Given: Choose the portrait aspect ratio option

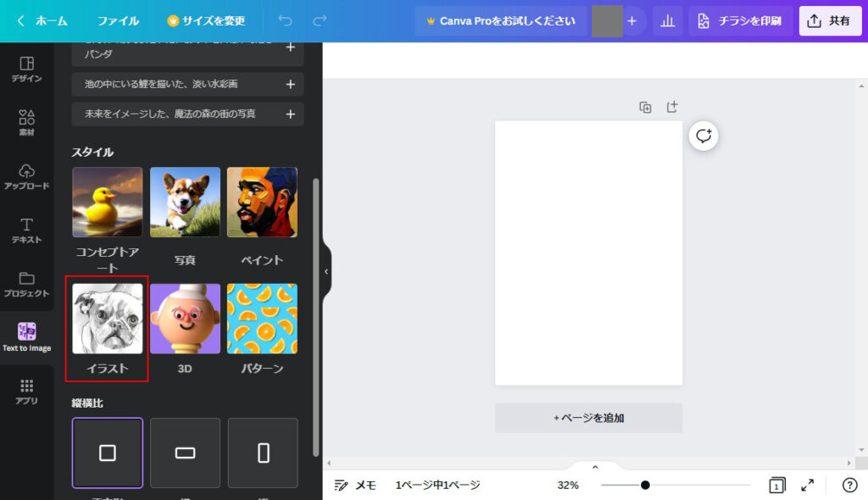Looking at the screenshot, I should [x=263, y=453].
